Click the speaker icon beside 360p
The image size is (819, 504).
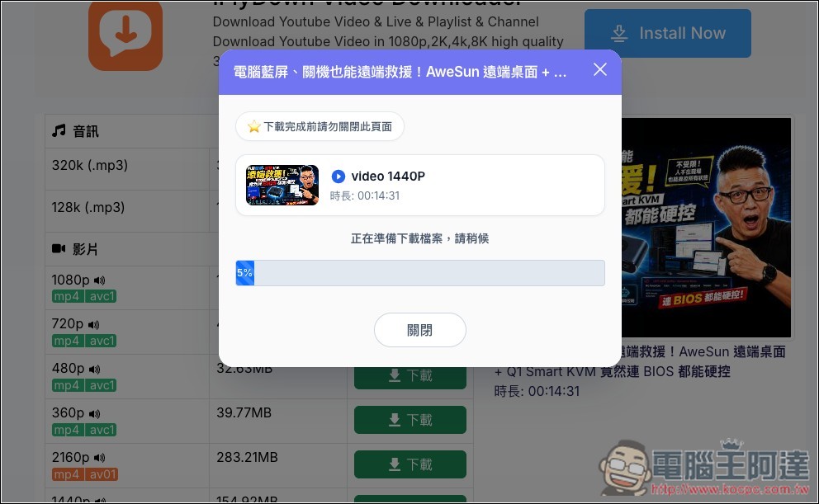(x=94, y=414)
